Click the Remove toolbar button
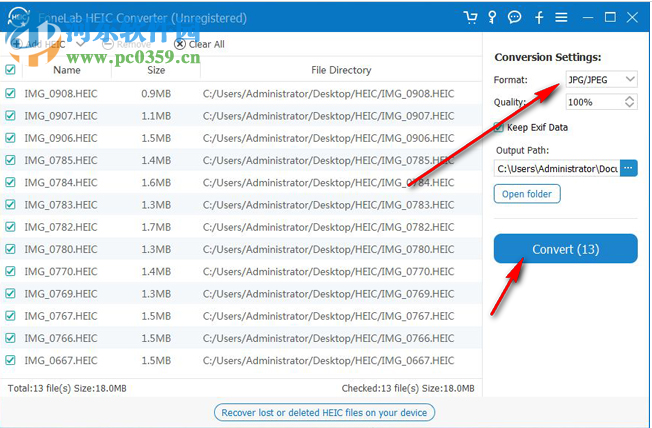Viewport: 652px width, 428px height. pos(127,44)
